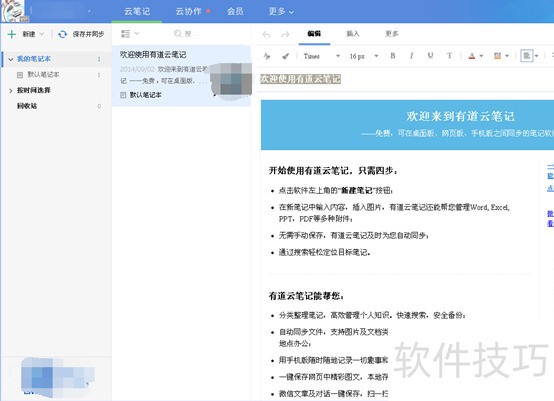Click the magnifier search icon

178,34
